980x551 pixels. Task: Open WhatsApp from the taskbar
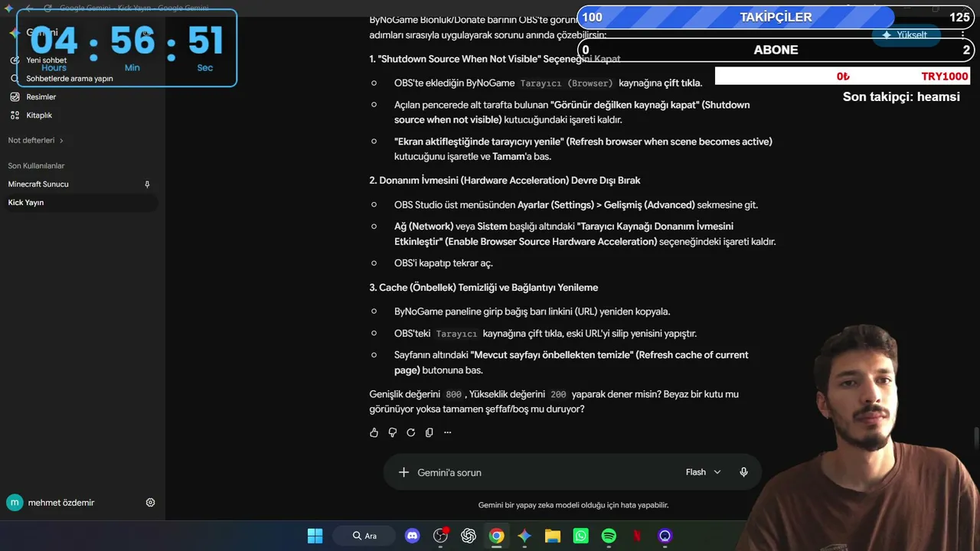581,536
